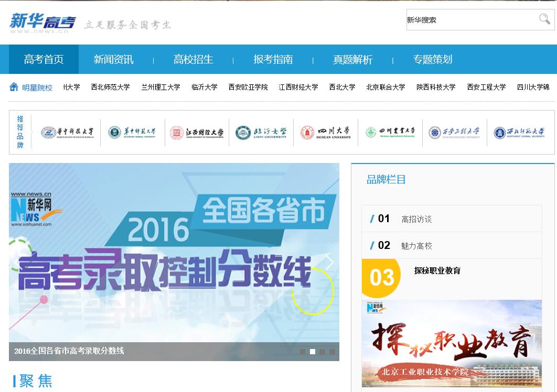The width and height of the screenshot is (557, 392).
Task: Focus the 新华搜索 search input field
Action: (469, 20)
